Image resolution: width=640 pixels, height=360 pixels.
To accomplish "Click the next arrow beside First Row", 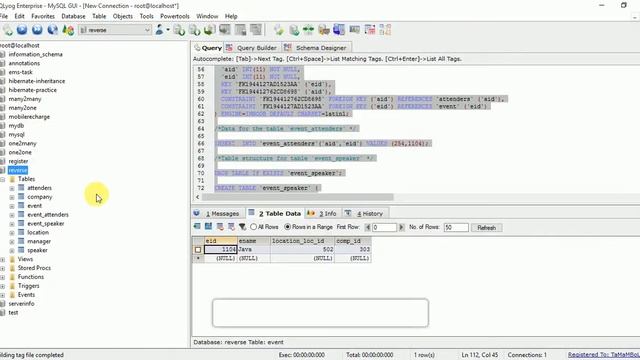I will 401,227.
